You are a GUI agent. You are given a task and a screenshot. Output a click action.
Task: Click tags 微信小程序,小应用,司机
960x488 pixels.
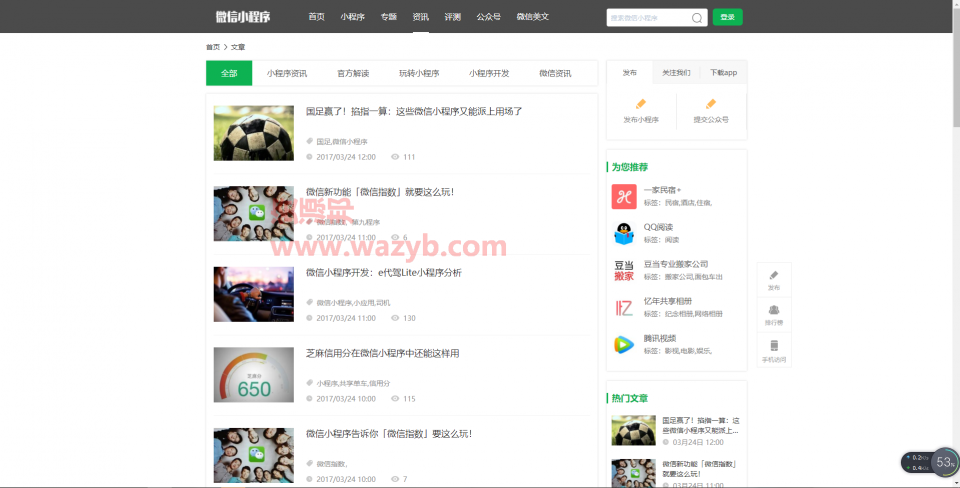coord(353,302)
